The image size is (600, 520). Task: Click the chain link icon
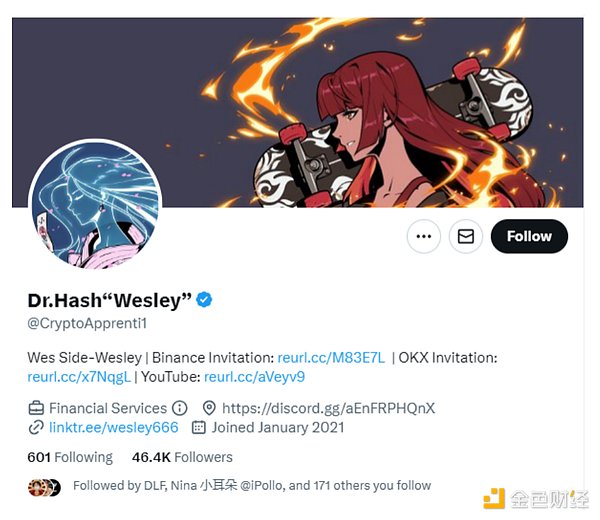click(36, 427)
